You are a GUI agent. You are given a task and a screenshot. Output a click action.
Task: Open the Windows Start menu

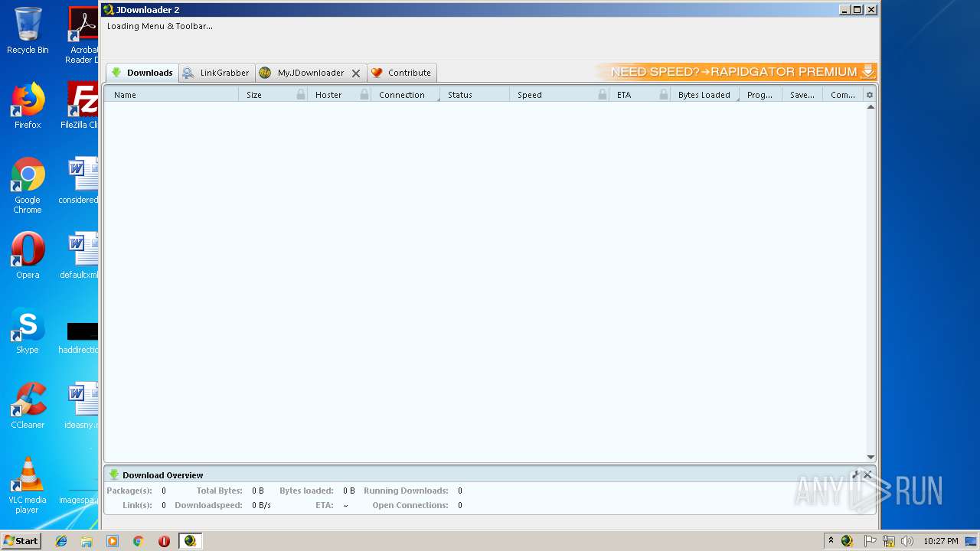click(21, 540)
